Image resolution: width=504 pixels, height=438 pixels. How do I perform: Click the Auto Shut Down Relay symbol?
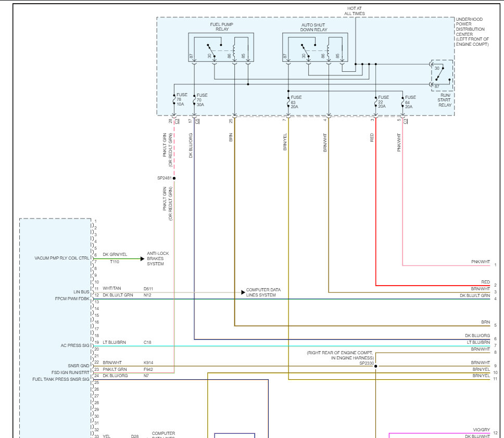(315, 48)
